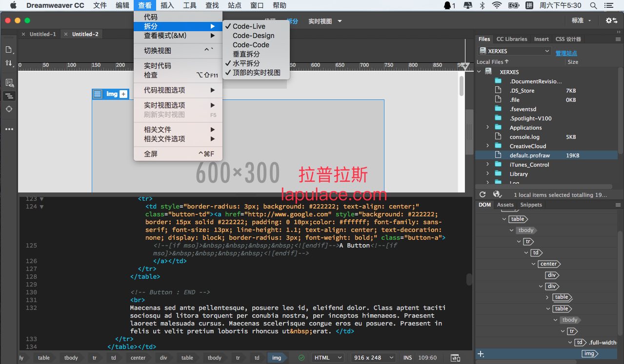Open the sync settings gear icon
The height and width of the screenshot is (364, 624).
pos(611,20)
